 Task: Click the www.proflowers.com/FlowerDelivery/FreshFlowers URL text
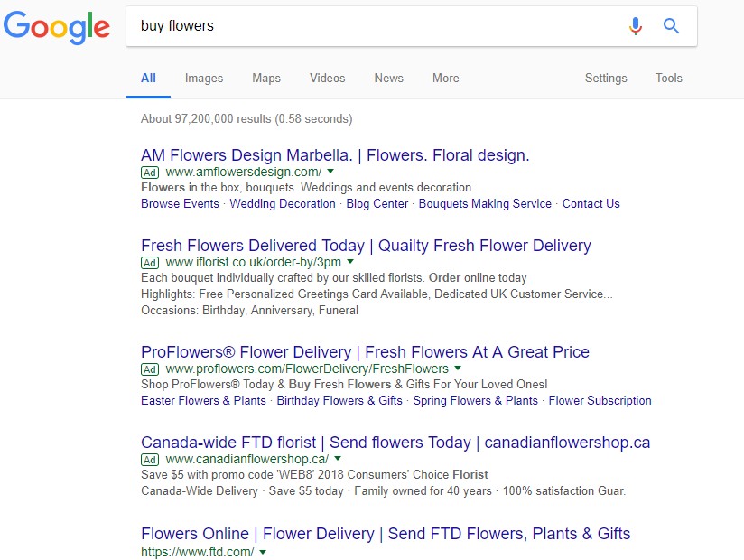pyautogui.click(x=307, y=369)
